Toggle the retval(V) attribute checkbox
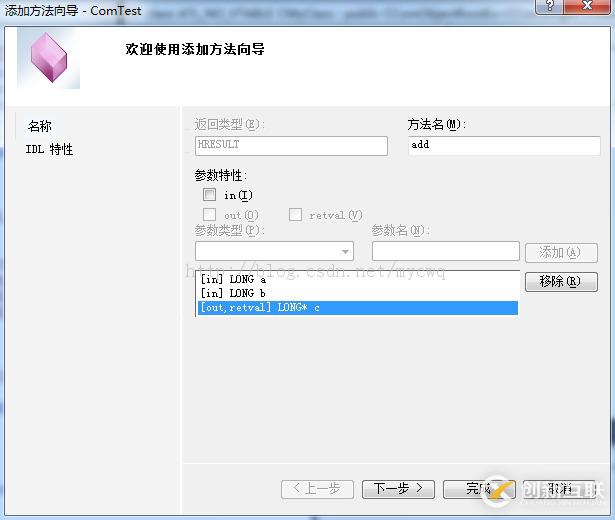This screenshot has height=520, width=615. point(295,215)
